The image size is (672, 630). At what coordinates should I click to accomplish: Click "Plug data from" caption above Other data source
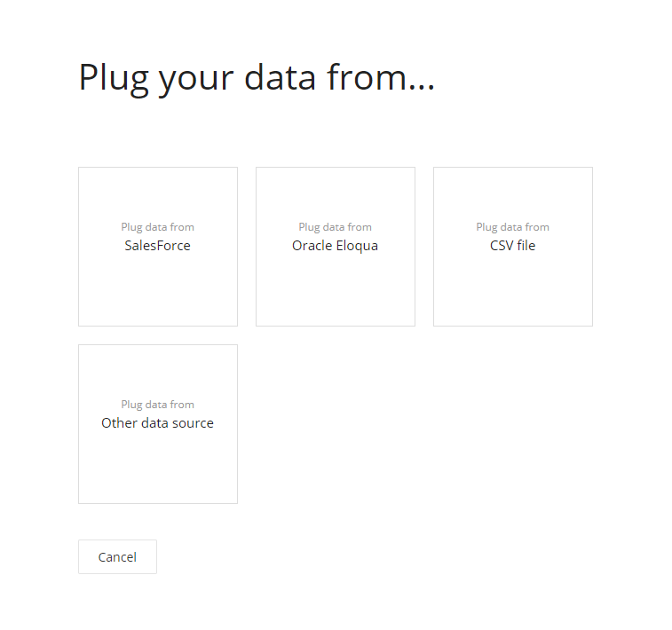[x=158, y=405]
